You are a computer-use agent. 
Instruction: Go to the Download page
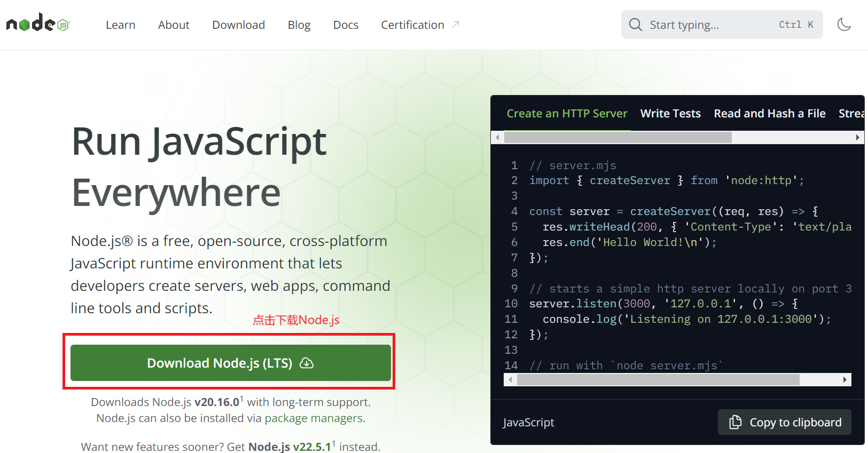tap(239, 25)
